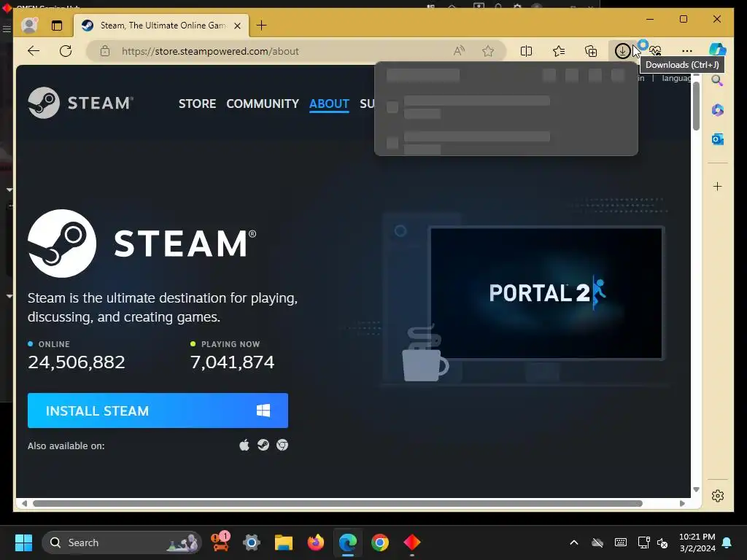Switch to Microsoft Edge in taskbar
Screen dimensions: 747x560
point(348,542)
